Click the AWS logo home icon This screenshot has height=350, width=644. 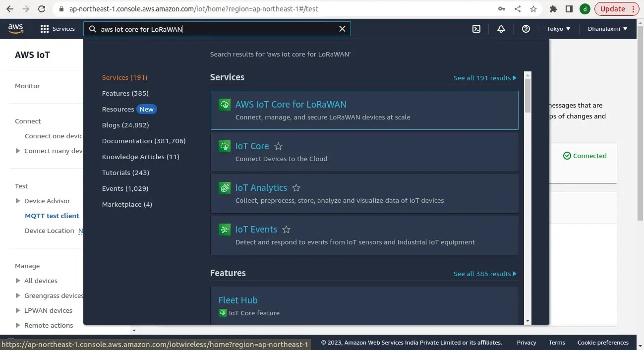tap(16, 29)
